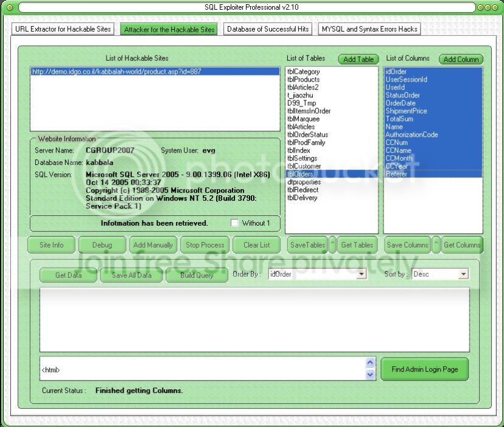Select the kabbalah-world product.asp URL entry
Image resolution: width=504 pixels, height=427 pixels.
click(155, 71)
